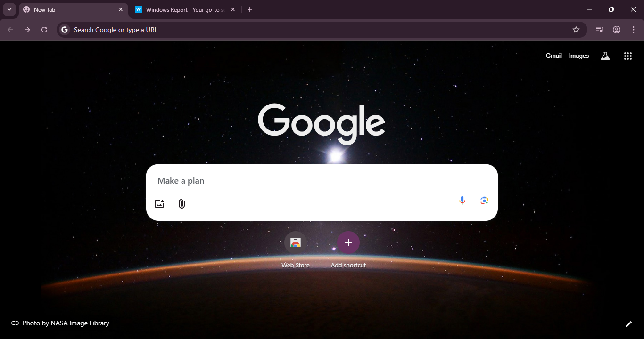
Task: Open Google Lens camera search
Action: (x=484, y=201)
